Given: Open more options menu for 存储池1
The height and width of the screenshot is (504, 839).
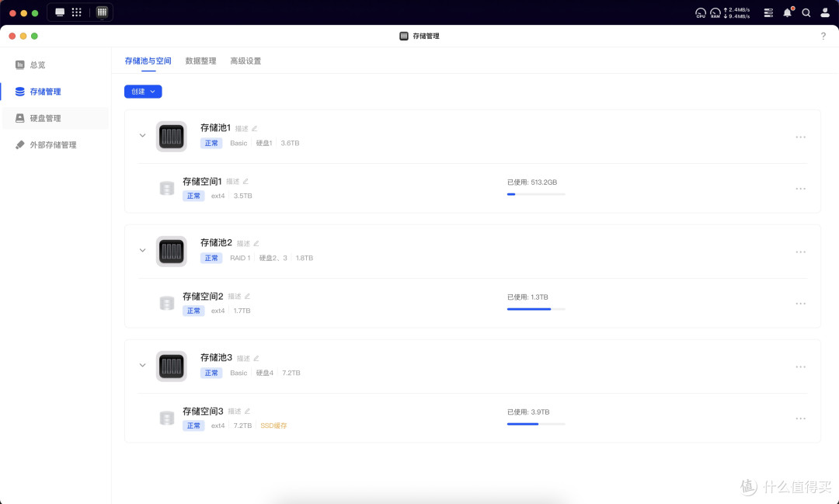Looking at the screenshot, I should click(x=800, y=137).
